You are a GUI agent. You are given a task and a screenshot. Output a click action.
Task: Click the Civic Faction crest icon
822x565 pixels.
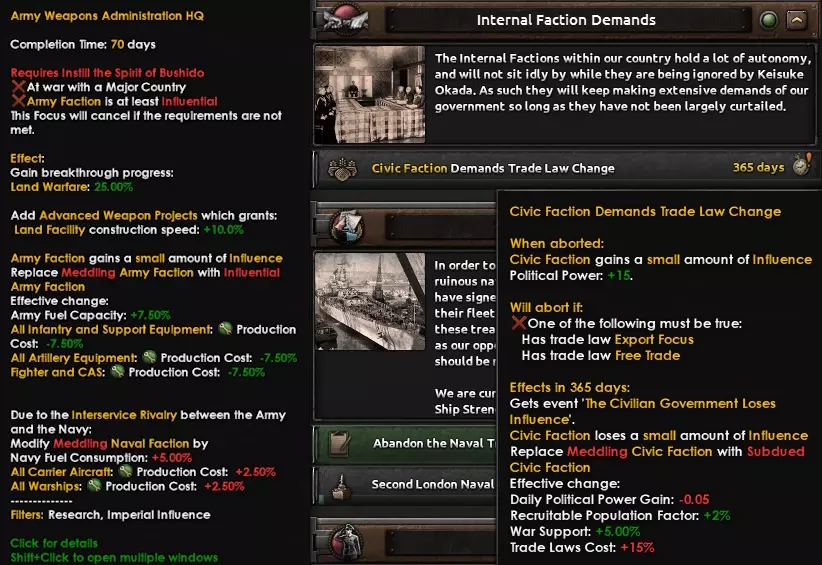pos(342,169)
